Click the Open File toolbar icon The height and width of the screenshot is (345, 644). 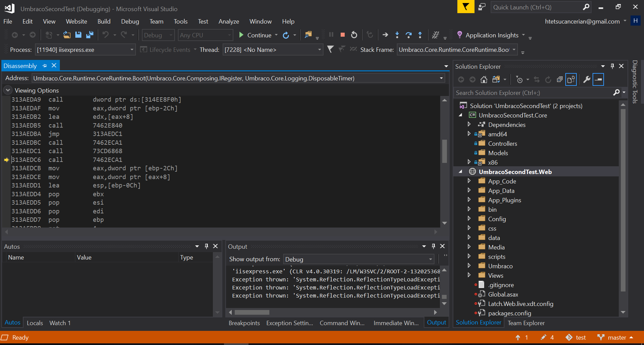click(x=67, y=35)
